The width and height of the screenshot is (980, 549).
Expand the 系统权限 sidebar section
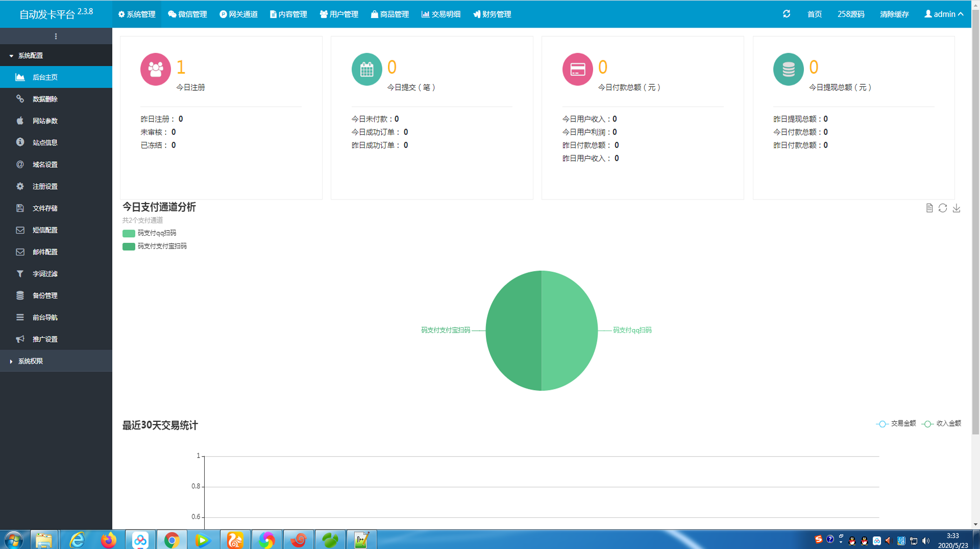[x=56, y=361]
